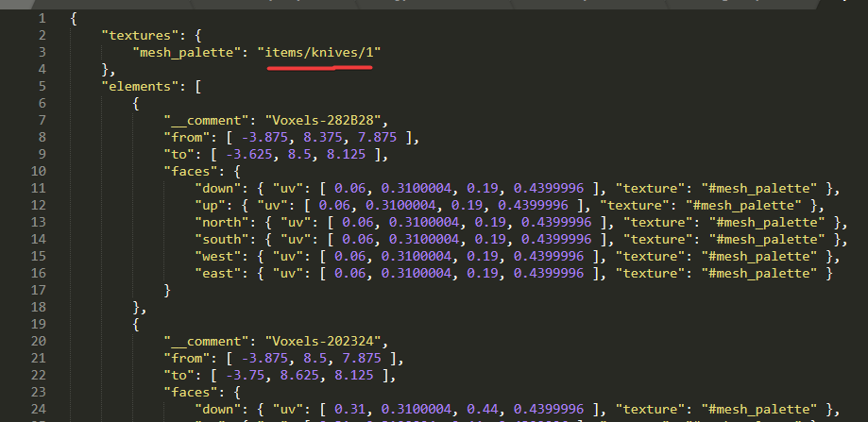868x422 pixels.
Task: Click the "down" face key on line 24
Action: [x=218, y=410]
